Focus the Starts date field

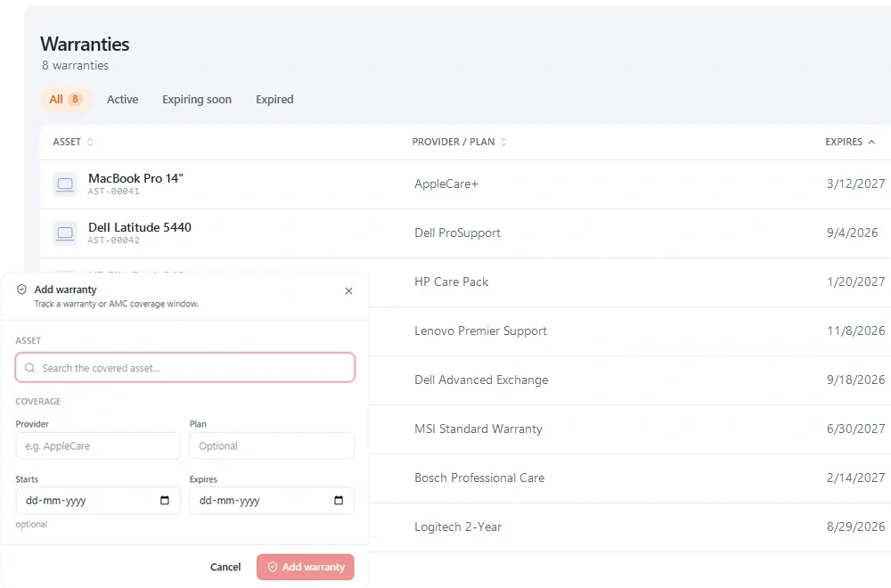pyautogui.click(x=98, y=501)
